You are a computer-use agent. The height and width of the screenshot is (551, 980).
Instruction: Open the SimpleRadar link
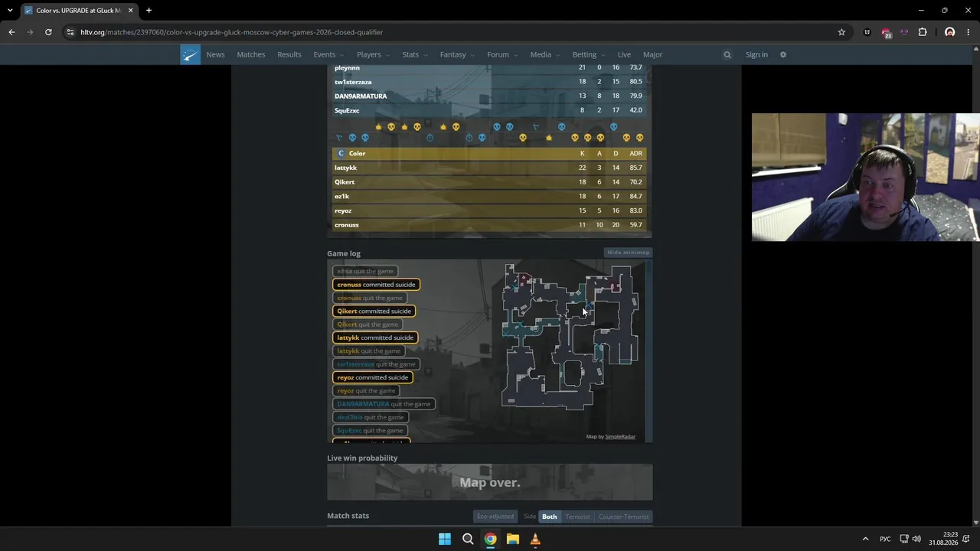pos(620,437)
